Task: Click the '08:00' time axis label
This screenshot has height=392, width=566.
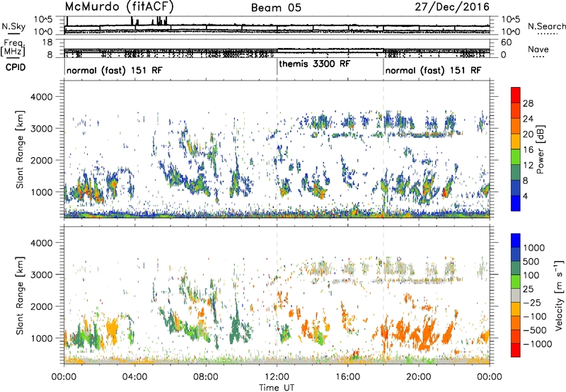Action: (206, 377)
